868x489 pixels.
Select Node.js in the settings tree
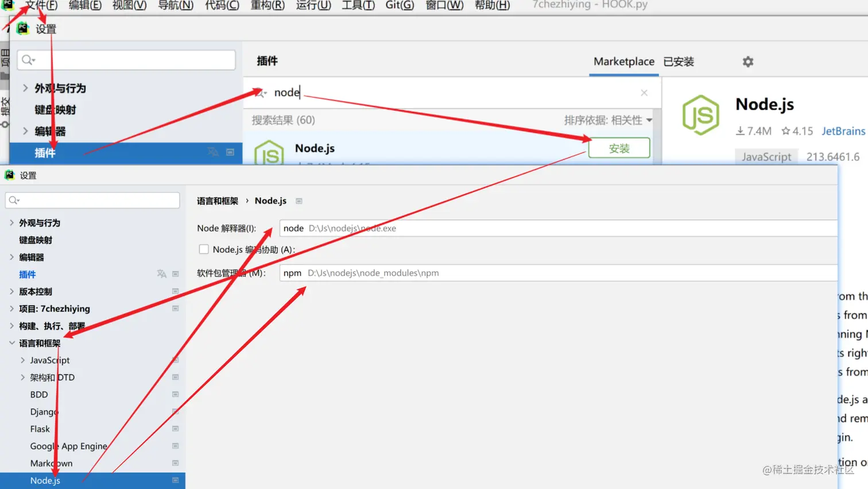pyautogui.click(x=92, y=480)
